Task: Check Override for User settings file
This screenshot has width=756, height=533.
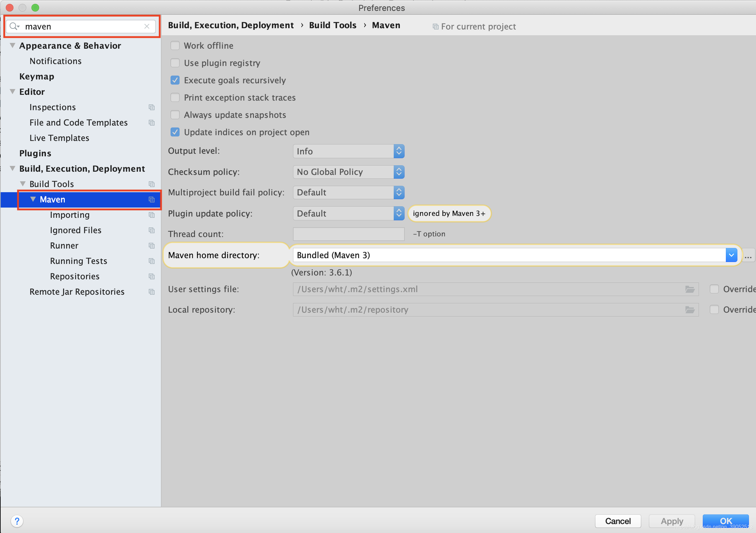Action: (714, 289)
